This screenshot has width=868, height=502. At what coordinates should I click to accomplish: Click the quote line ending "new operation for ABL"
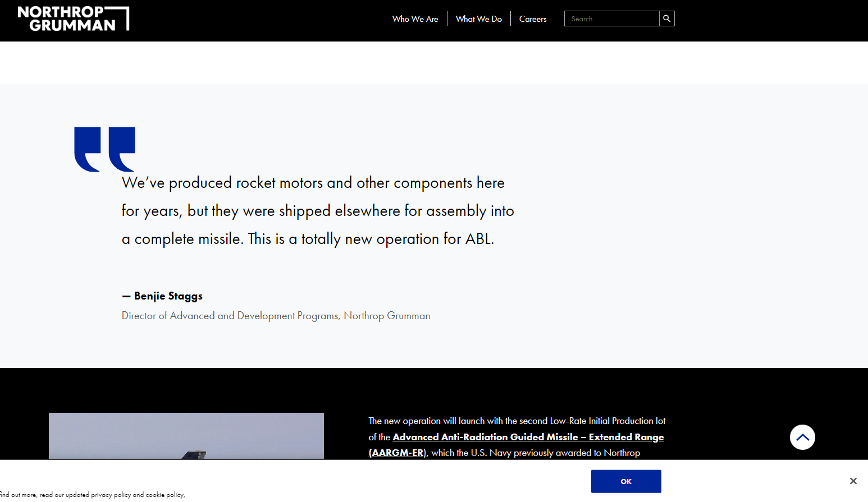[308, 239]
